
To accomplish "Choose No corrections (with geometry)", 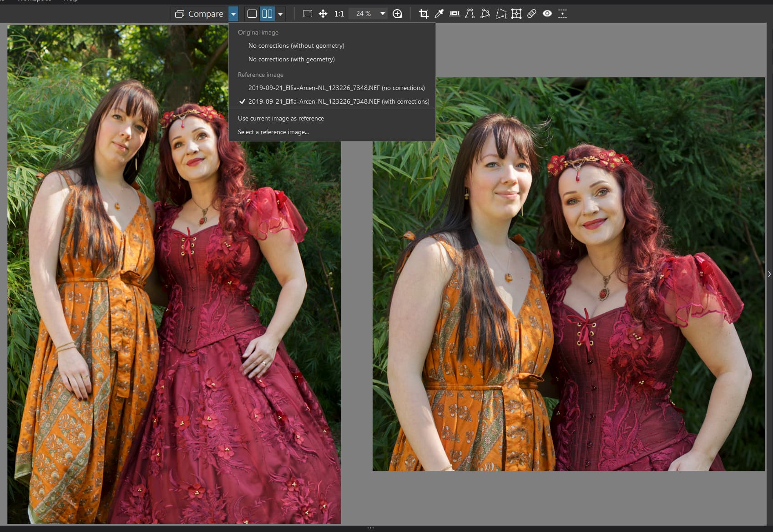I will [291, 59].
